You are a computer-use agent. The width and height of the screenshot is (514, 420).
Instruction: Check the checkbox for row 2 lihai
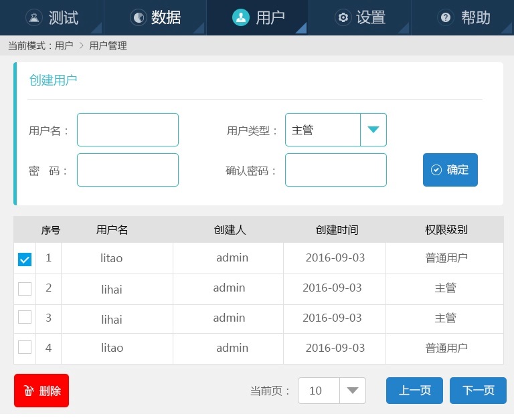pyautogui.click(x=25, y=289)
